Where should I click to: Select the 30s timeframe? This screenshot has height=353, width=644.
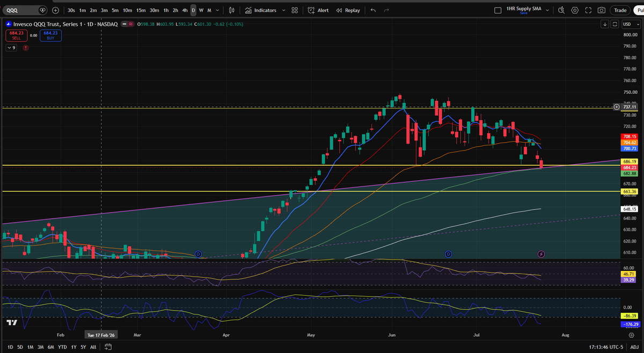pyautogui.click(x=71, y=10)
